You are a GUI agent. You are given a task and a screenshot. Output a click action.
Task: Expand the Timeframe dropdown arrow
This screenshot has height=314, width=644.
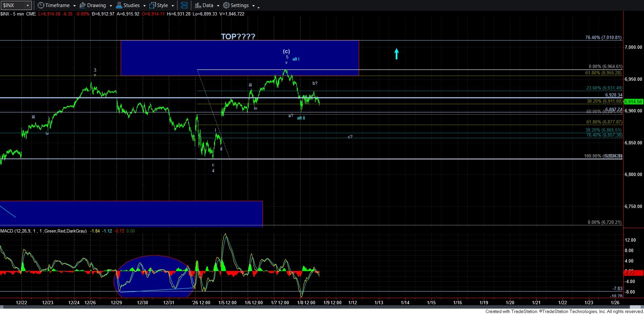(x=75, y=5)
